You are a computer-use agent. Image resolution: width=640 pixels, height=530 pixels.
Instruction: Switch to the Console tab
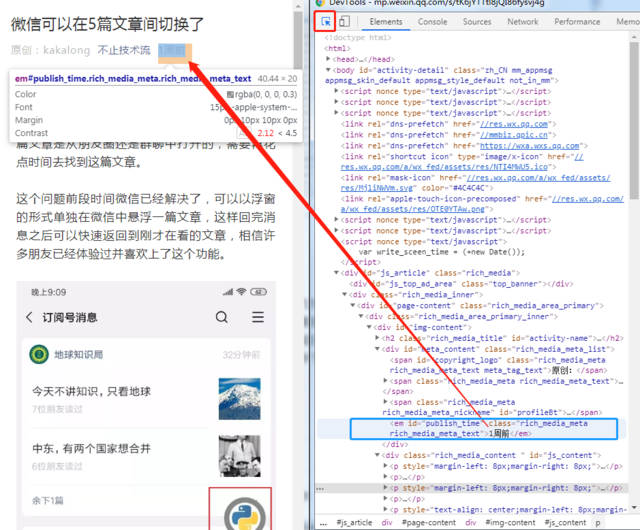tap(432, 22)
